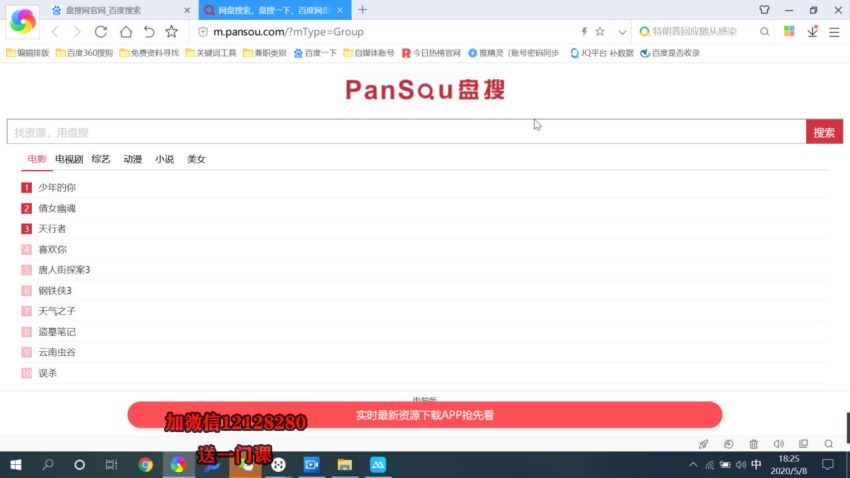The height and width of the screenshot is (478, 850).
Task: Open ranked item 盗墓笔记
Action: click(x=57, y=332)
